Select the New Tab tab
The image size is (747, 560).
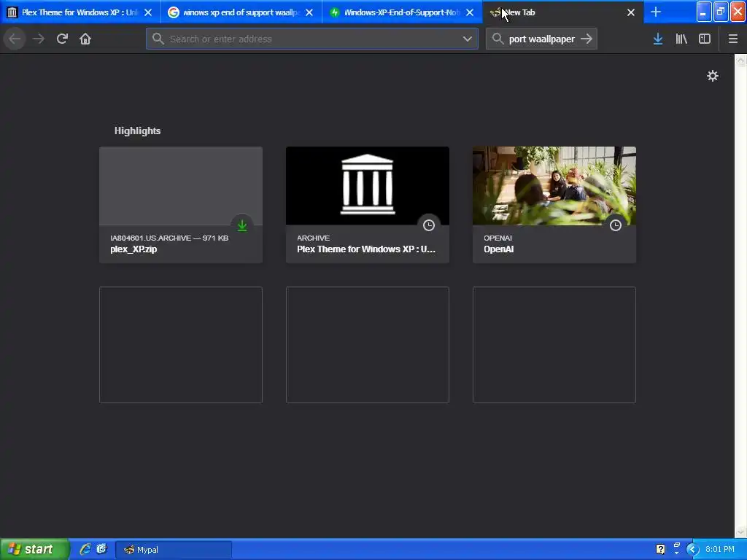pos(563,12)
